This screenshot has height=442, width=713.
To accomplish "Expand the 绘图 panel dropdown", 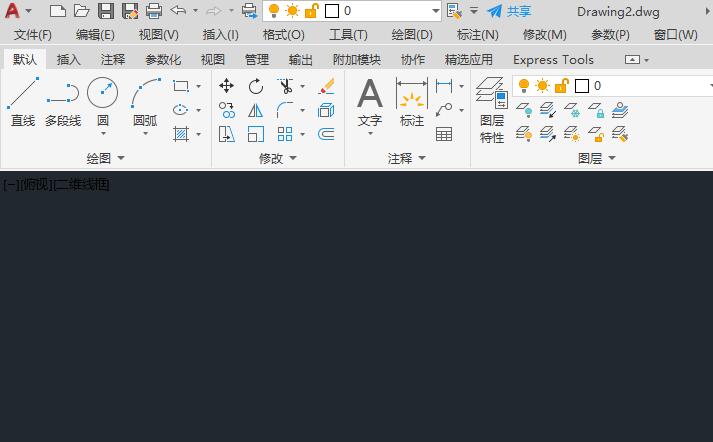I will 121,158.
